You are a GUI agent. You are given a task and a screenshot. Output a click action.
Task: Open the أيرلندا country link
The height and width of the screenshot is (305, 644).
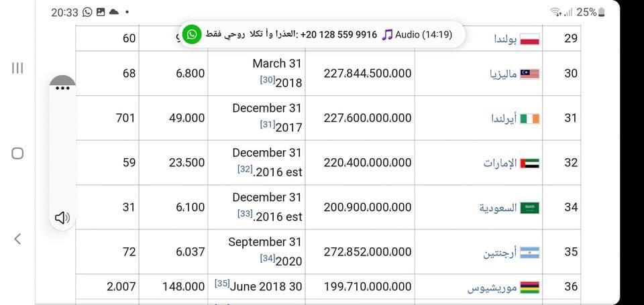[x=504, y=119]
